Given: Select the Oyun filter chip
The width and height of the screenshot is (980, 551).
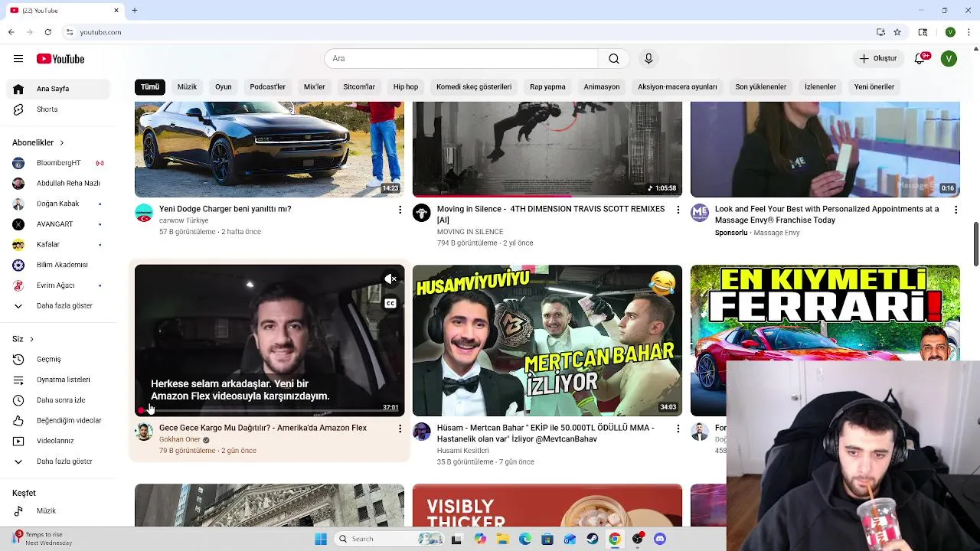Looking at the screenshot, I should coord(223,86).
